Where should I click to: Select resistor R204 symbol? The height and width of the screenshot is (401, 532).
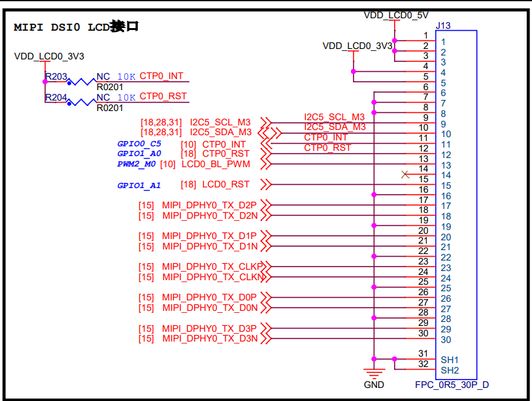[x=81, y=102]
